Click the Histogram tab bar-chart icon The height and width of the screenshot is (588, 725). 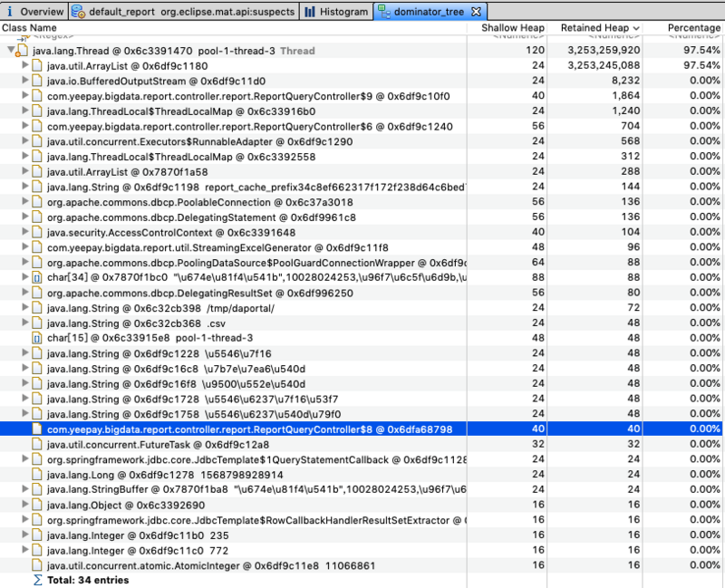pyautogui.click(x=310, y=12)
